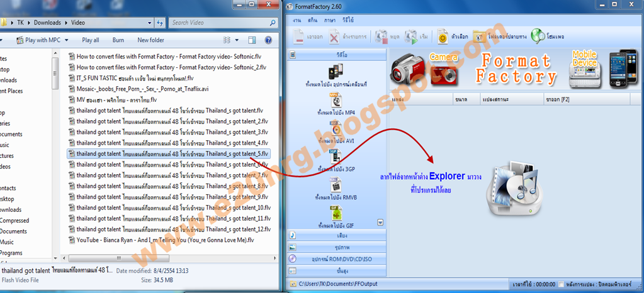
Task: Choose All to 3GP conversion
Action: pos(336,160)
